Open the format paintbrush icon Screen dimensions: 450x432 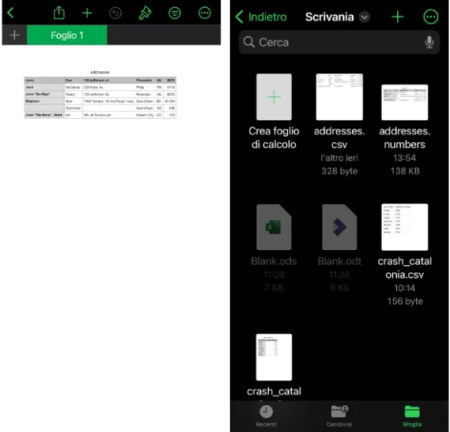145,13
